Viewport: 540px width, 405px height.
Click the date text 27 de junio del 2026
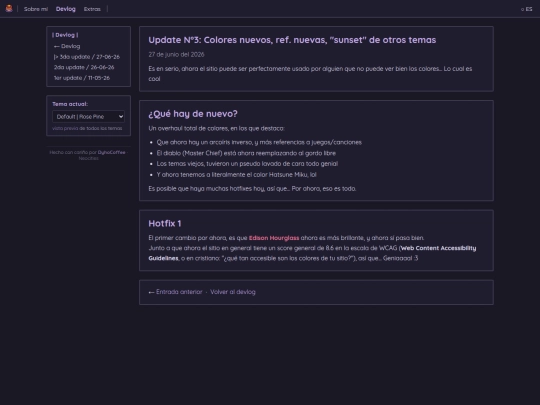176,54
